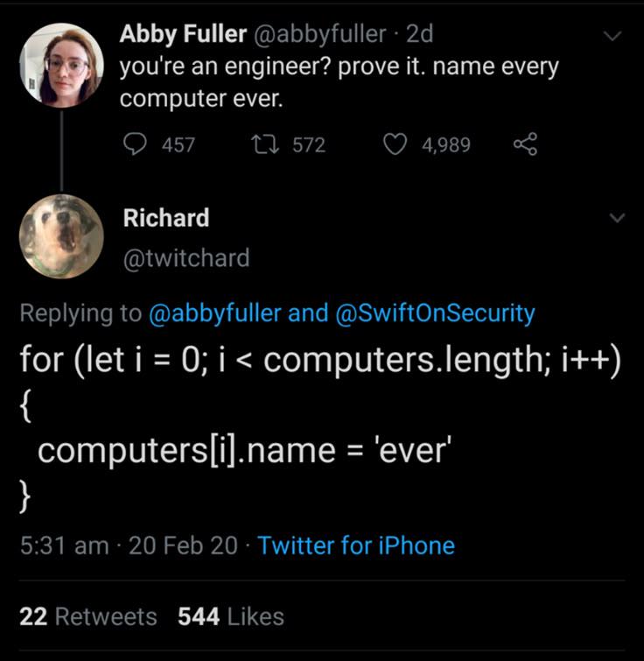The width and height of the screenshot is (644, 661).
Task: Click the Twitter for iPhone source link
Action: point(356,545)
